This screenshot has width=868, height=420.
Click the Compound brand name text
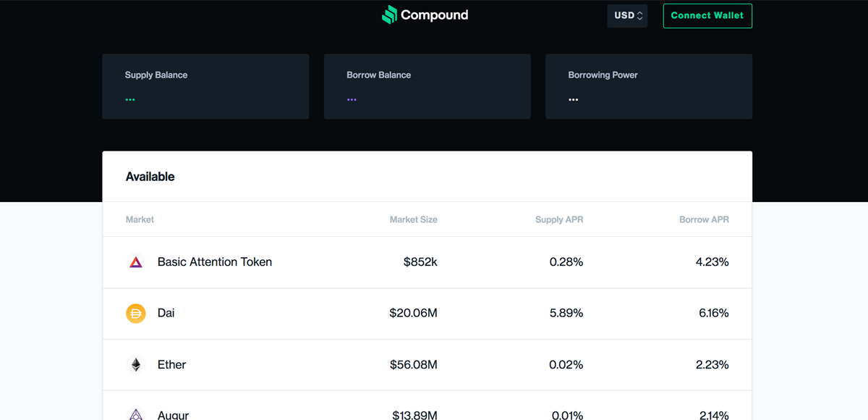(434, 15)
